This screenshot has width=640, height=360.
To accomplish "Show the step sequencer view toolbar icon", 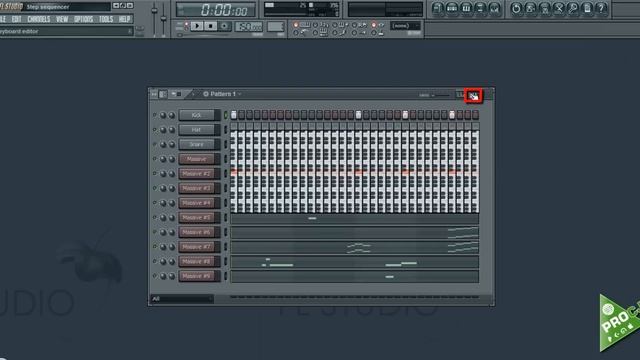I will 452,8.
